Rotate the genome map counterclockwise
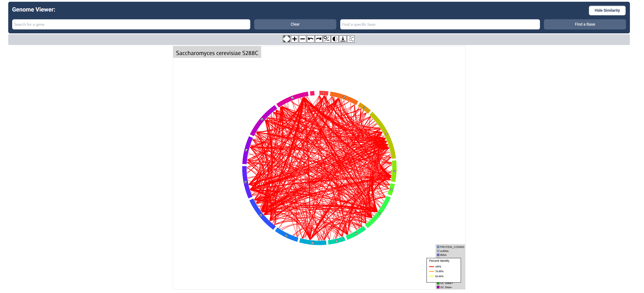This screenshot has width=644, height=293. (x=310, y=39)
